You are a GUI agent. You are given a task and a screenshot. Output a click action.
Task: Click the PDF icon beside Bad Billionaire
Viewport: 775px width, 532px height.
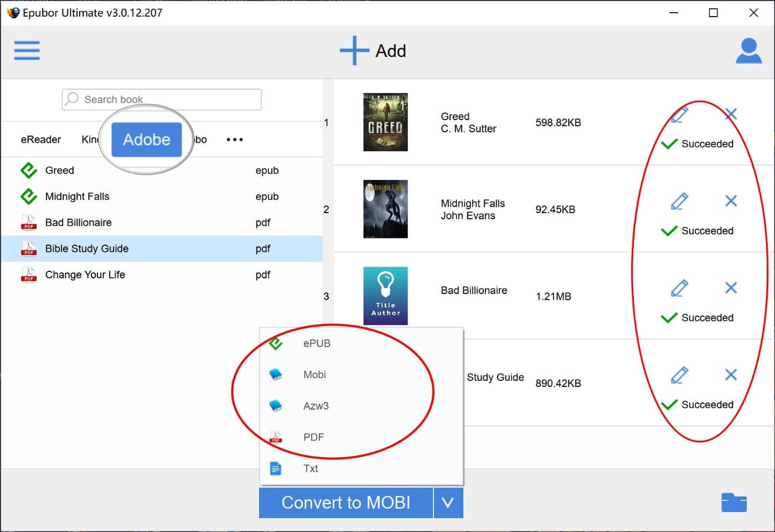(29, 222)
